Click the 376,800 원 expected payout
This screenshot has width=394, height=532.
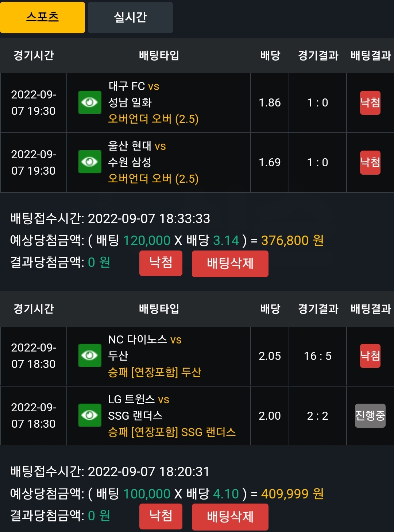pyautogui.click(x=292, y=241)
